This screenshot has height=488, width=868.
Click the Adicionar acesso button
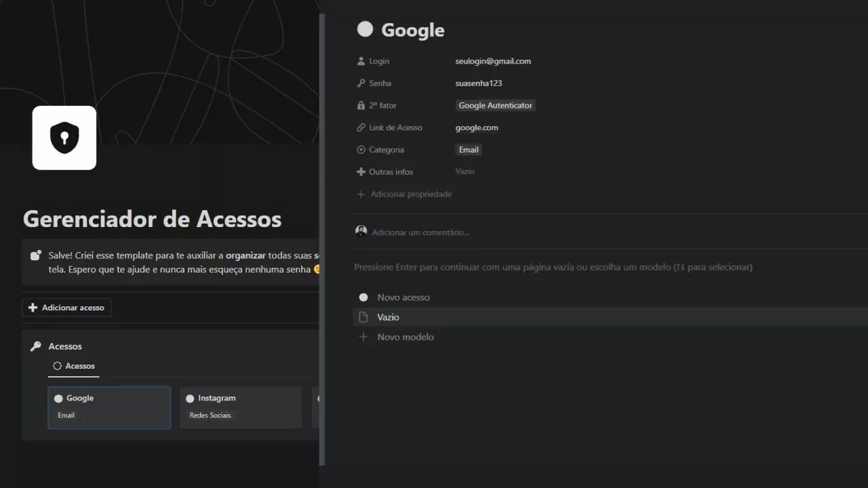(66, 308)
